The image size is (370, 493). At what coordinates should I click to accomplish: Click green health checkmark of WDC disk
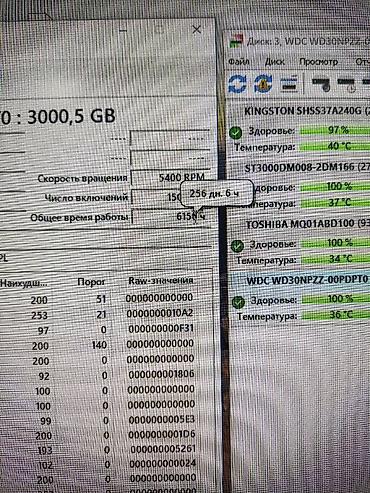tap(238, 302)
